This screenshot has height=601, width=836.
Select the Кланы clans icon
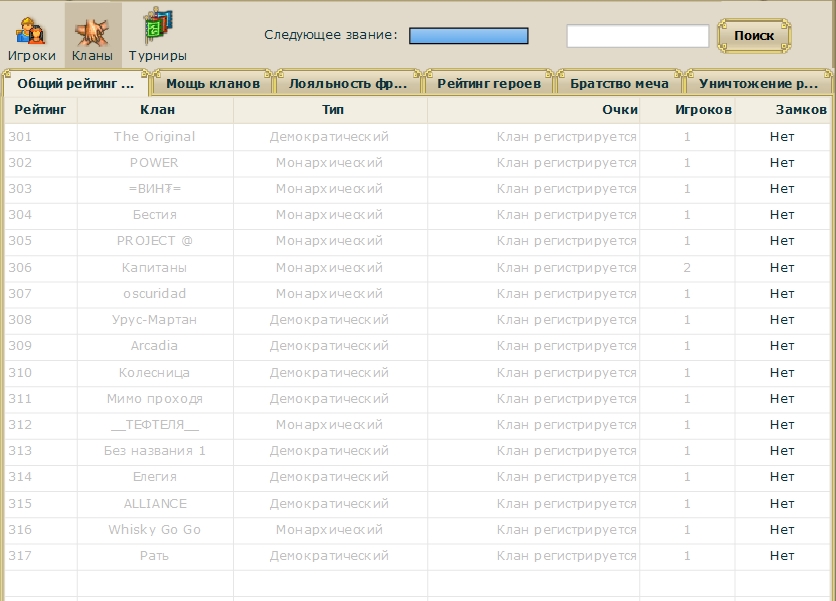92,35
